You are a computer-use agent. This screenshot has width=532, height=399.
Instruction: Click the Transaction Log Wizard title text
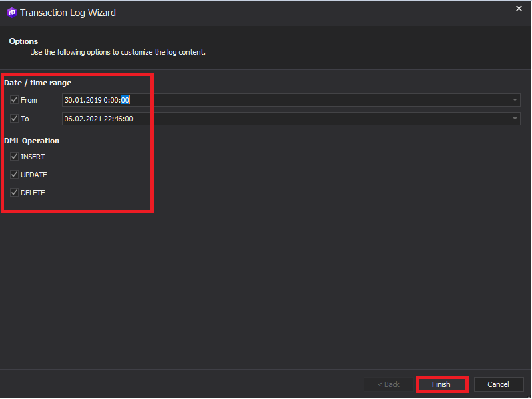pyautogui.click(x=68, y=13)
